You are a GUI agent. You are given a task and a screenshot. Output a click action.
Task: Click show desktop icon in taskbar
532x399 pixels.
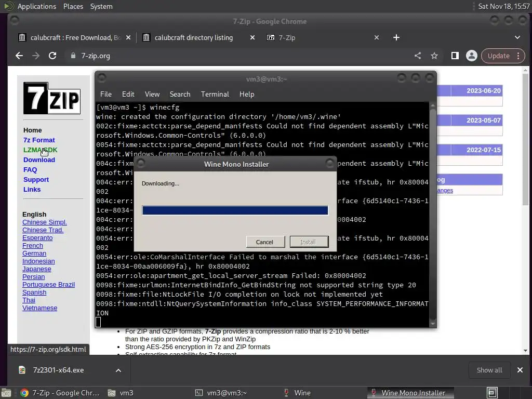pyautogui.click(x=493, y=393)
